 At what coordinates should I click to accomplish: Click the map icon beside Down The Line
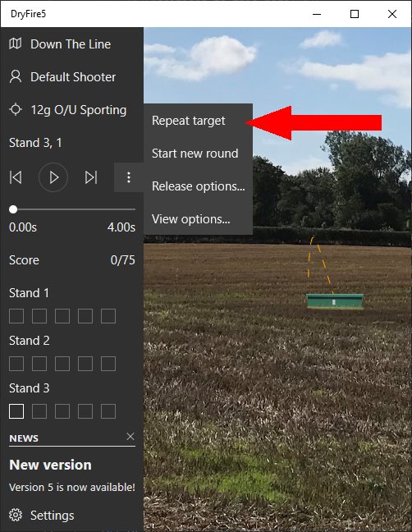tap(16, 44)
